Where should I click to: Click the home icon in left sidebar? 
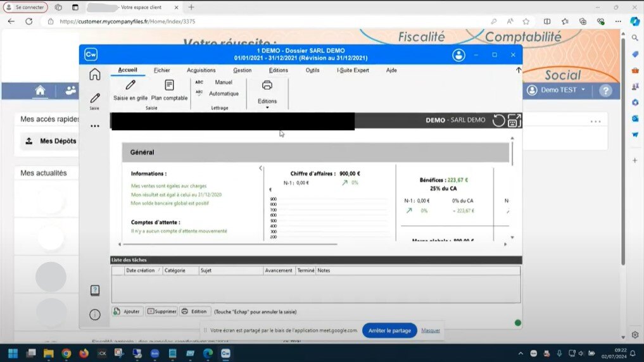pos(95,74)
